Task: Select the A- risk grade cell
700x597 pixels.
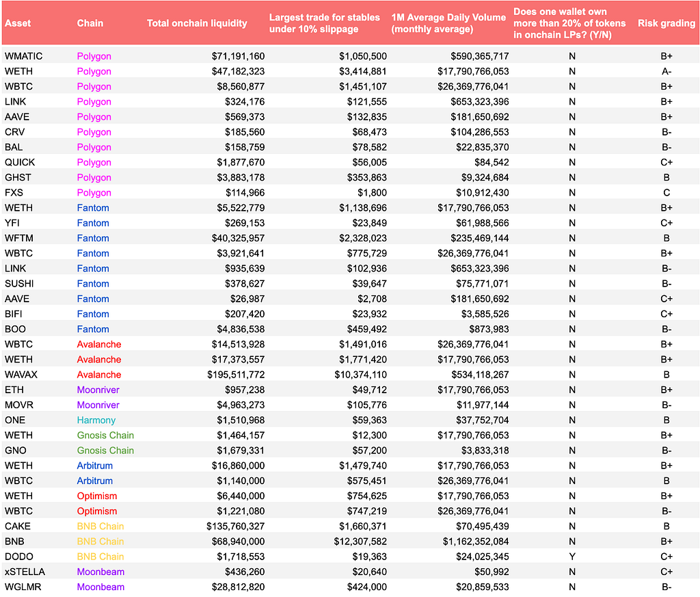Action: coord(666,71)
